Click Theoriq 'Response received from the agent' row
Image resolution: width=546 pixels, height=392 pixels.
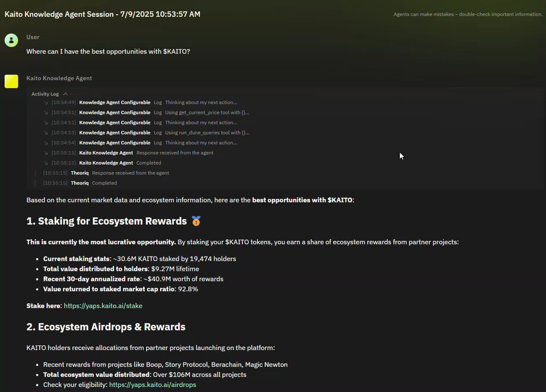pos(106,173)
